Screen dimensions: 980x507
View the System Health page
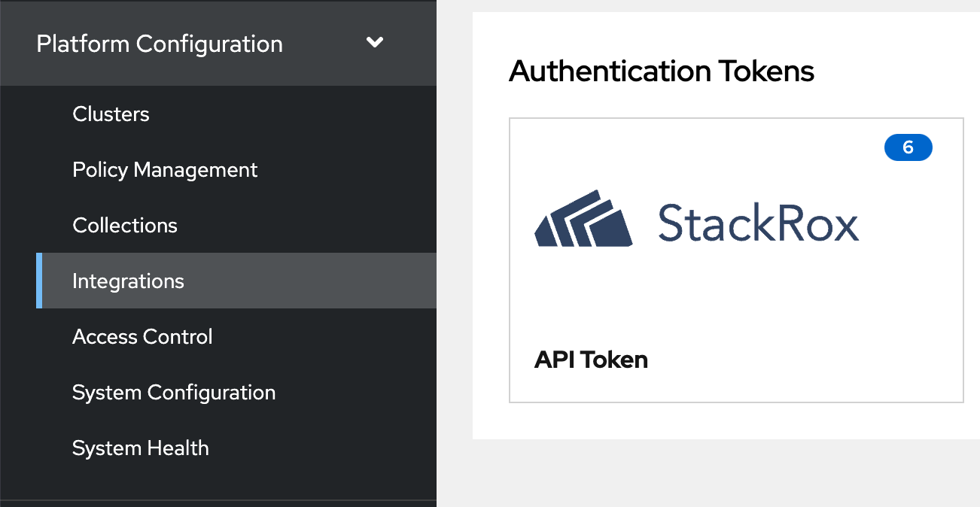141,448
